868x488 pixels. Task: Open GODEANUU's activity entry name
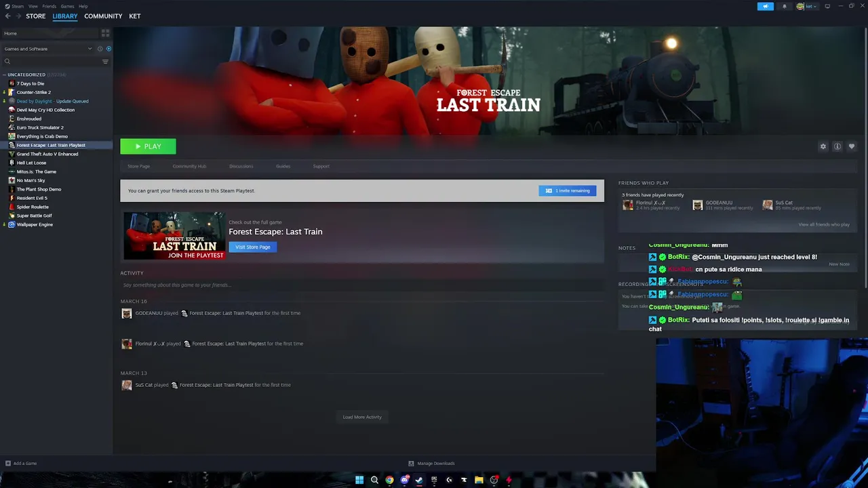click(x=148, y=313)
